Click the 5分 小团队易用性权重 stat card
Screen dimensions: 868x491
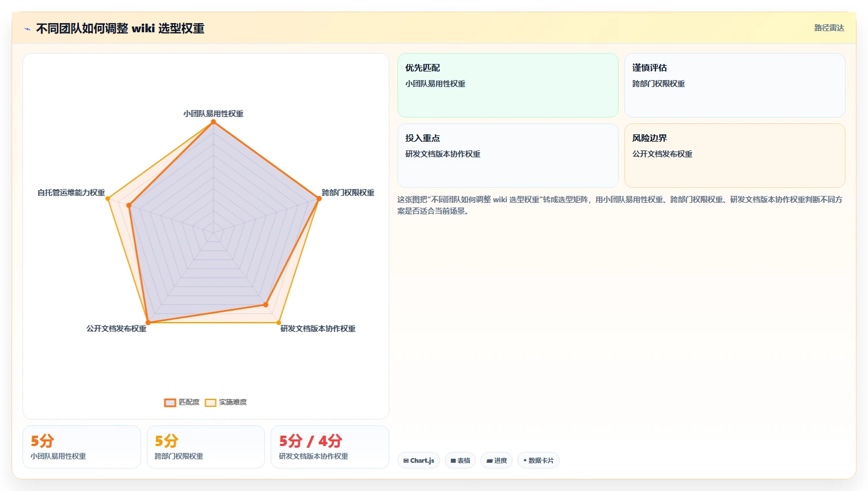(82, 447)
